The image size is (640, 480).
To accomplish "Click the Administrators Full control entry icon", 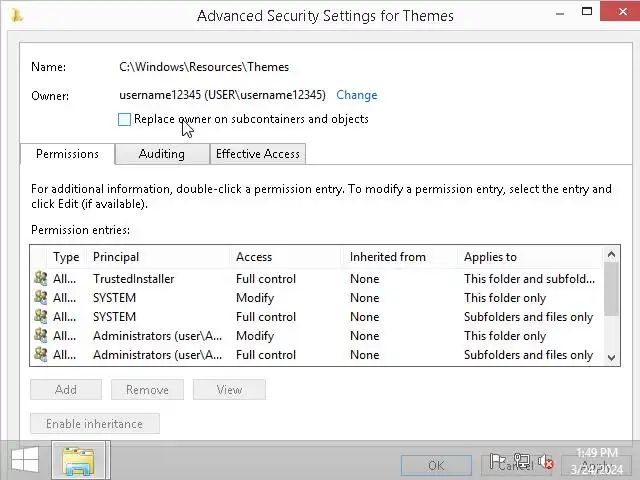I will [40, 355].
